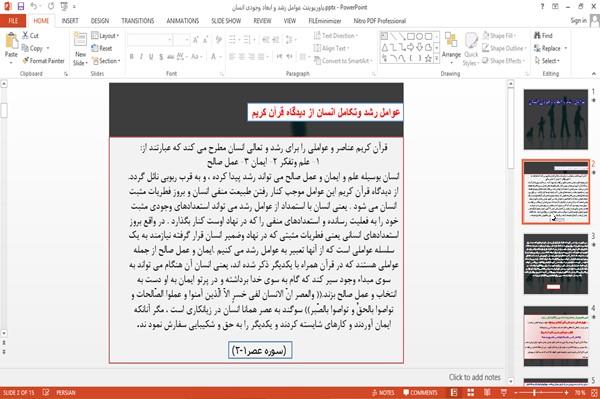Switch to the SLIDE SHOW tab
The height and width of the screenshot is (399, 600).
click(x=226, y=21)
